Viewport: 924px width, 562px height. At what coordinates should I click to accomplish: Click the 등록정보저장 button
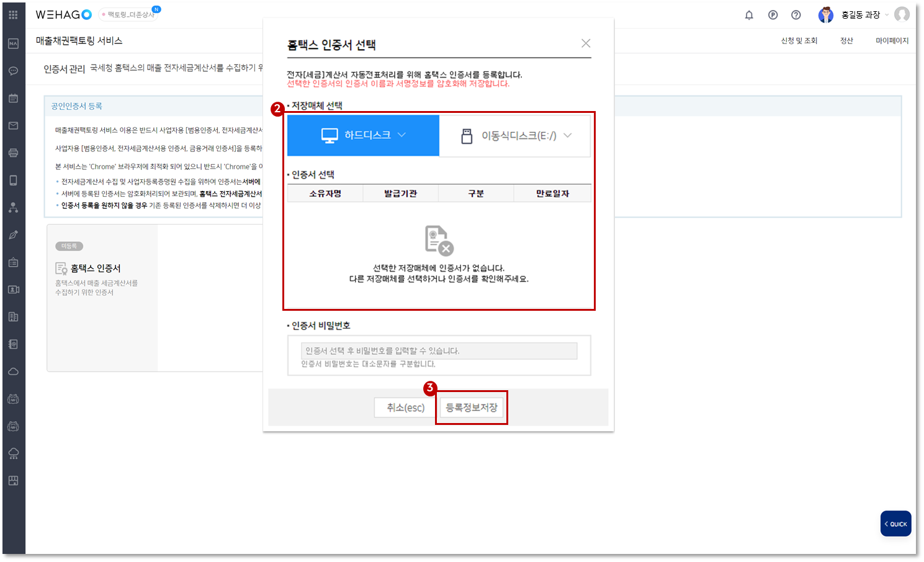tap(471, 408)
